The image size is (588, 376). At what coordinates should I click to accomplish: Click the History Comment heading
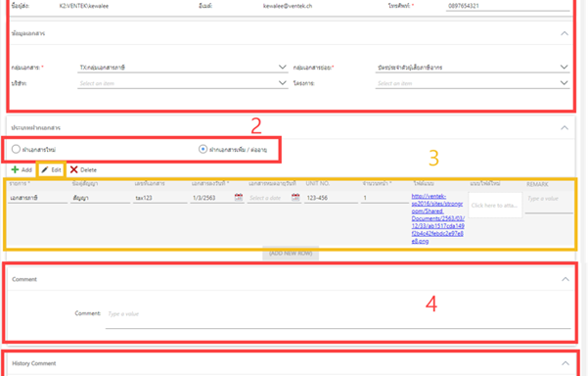click(33, 363)
